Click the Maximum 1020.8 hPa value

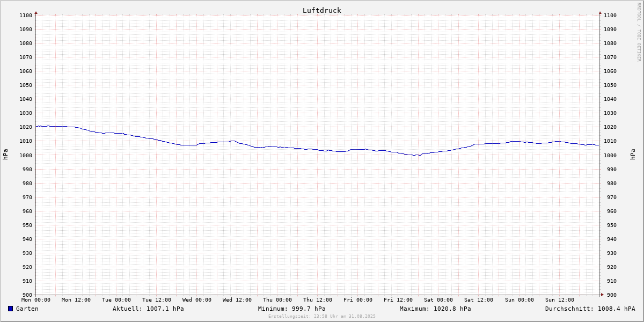point(435,309)
